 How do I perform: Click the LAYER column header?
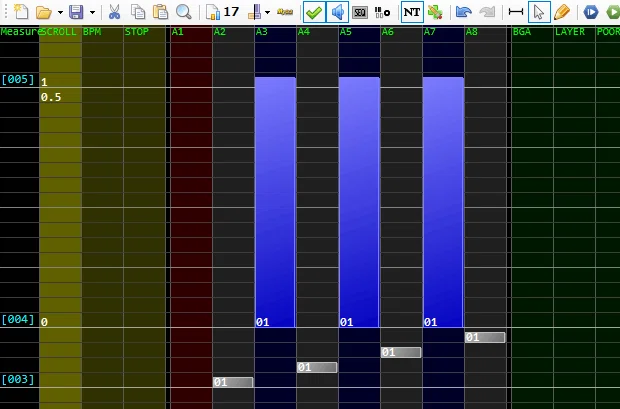(570, 32)
